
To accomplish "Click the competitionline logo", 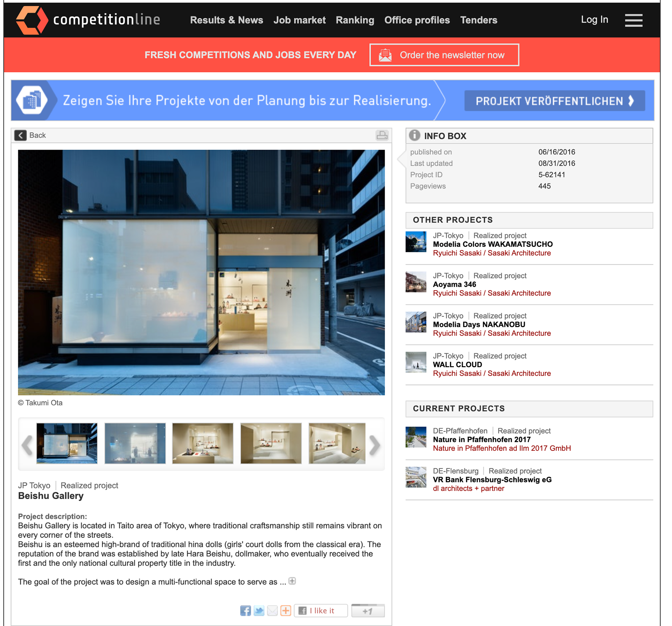I will click(x=88, y=20).
